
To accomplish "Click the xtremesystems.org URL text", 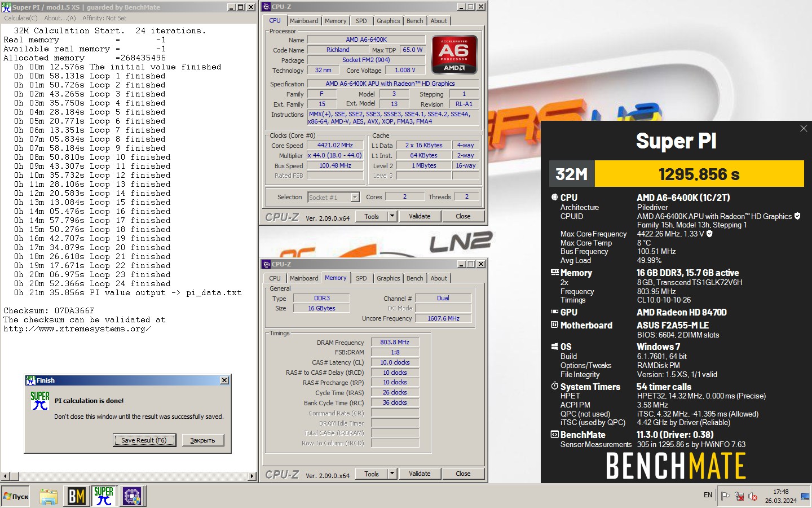I will coord(77,329).
